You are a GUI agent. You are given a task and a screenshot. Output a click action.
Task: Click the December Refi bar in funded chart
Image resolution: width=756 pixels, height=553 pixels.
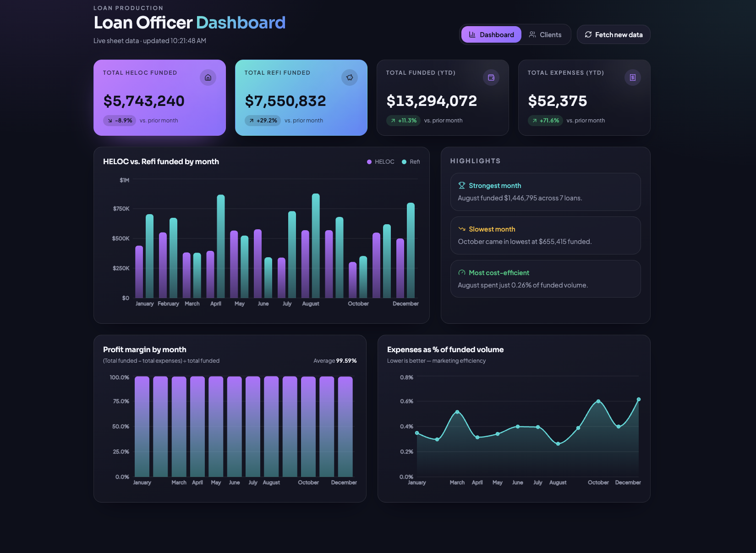tap(411, 250)
